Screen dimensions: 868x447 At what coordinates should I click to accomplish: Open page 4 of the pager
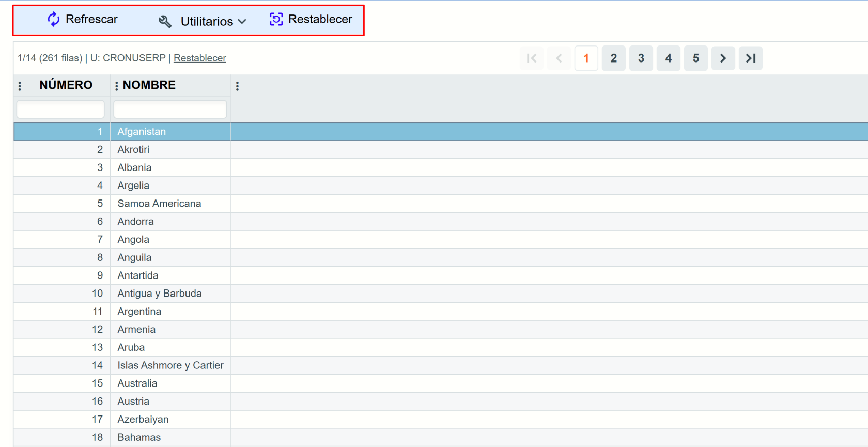pos(669,58)
